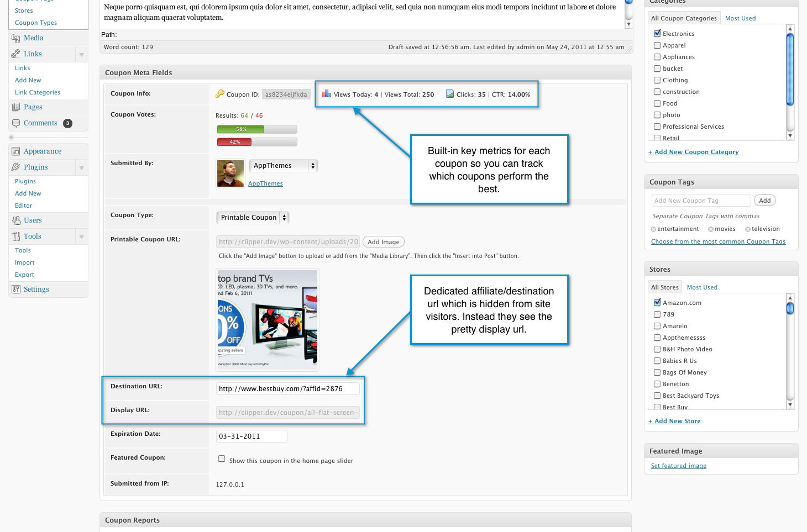Click the top brand TVs coupon image
The image size is (807, 532).
pos(268,320)
